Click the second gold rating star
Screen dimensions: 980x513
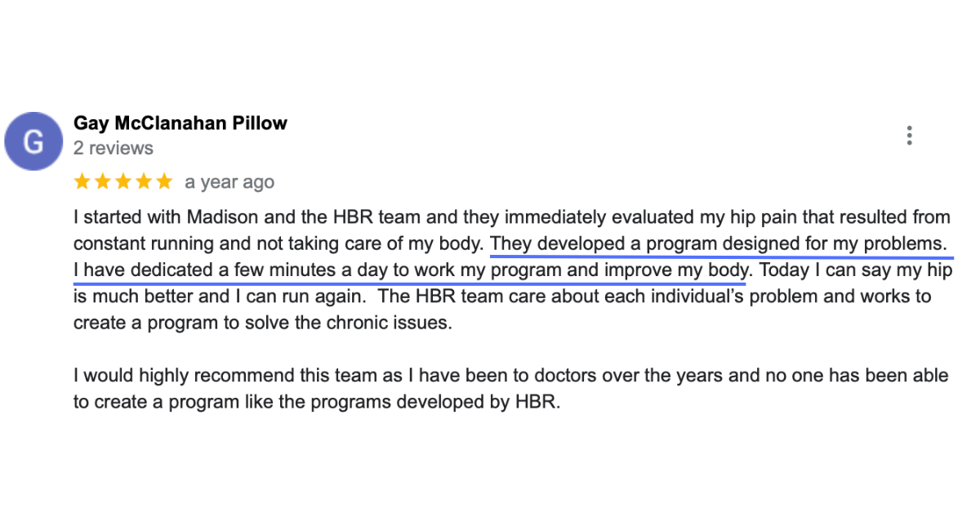tap(103, 181)
